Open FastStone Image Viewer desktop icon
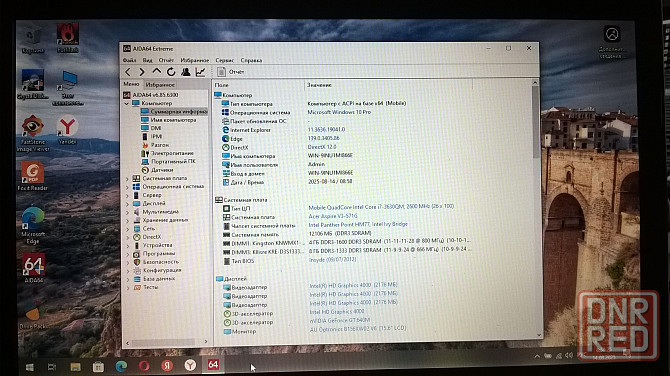Image resolution: width=670 pixels, height=376 pixels. (32, 133)
